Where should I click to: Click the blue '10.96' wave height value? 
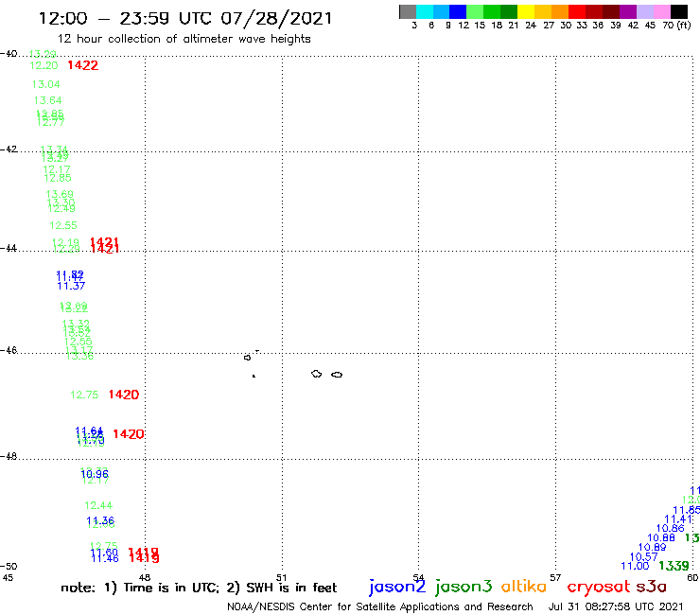(x=95, y=474)
